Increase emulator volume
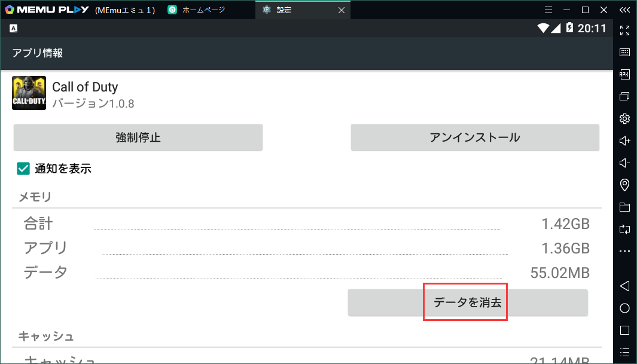637x364 pixels. 624,140
